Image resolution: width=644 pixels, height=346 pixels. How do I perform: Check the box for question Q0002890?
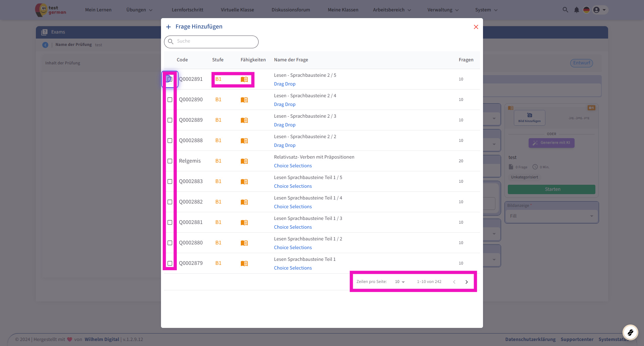[170, 100]
